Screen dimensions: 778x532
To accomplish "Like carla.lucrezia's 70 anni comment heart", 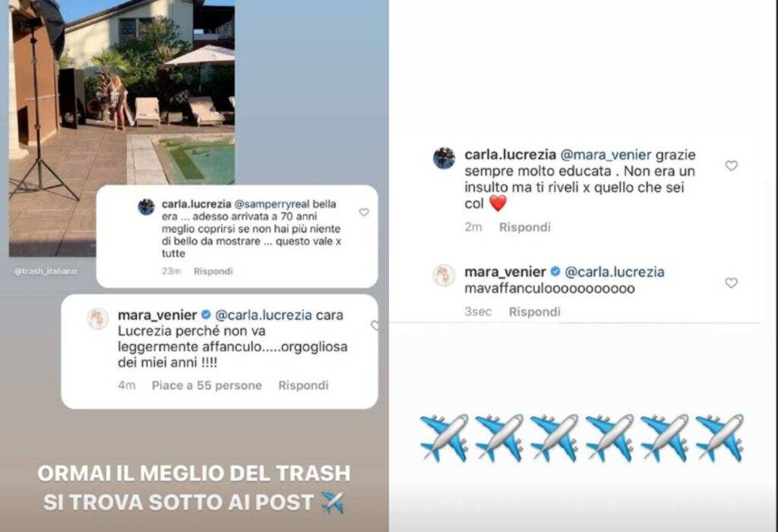I will tap(364, 212).
